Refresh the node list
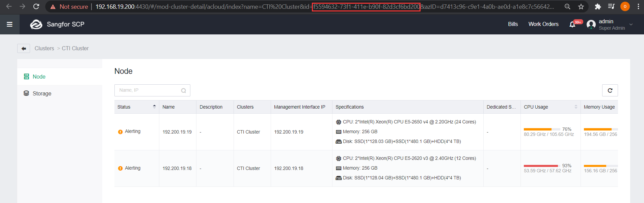This screenshot has width=644, height=203. 610,90
